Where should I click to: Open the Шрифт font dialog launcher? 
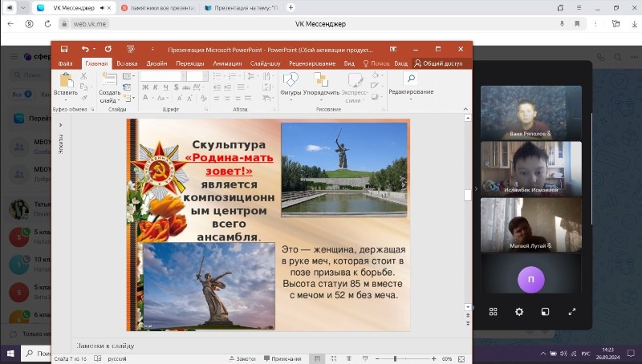click(x=206, y=109)
